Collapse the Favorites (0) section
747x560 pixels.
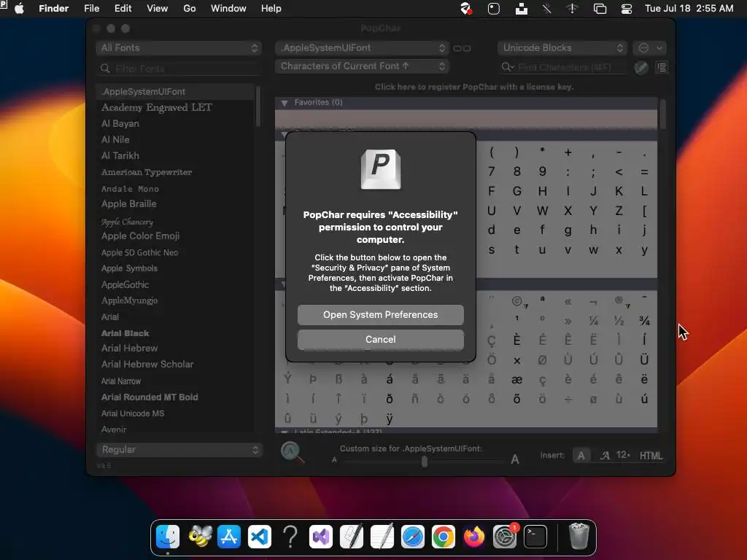coord(285,102)
